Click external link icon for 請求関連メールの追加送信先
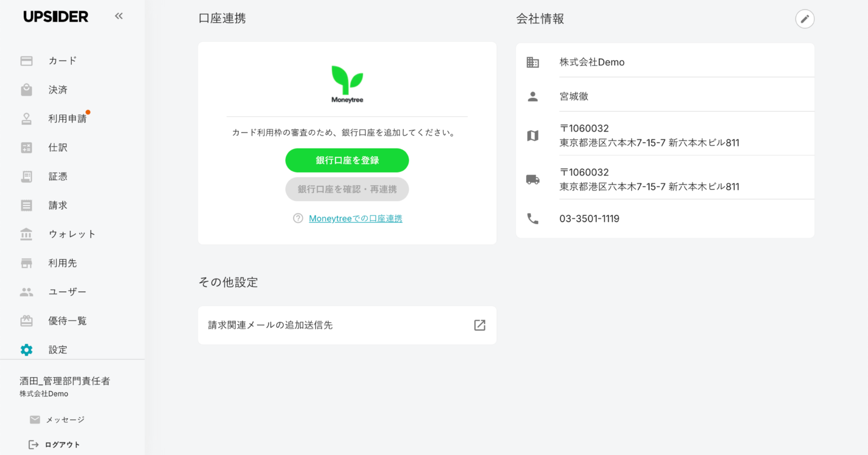 pos(479,325)
